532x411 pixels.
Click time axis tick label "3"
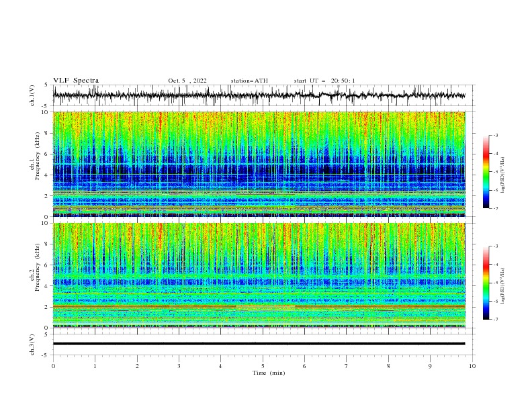pos(179,366)
